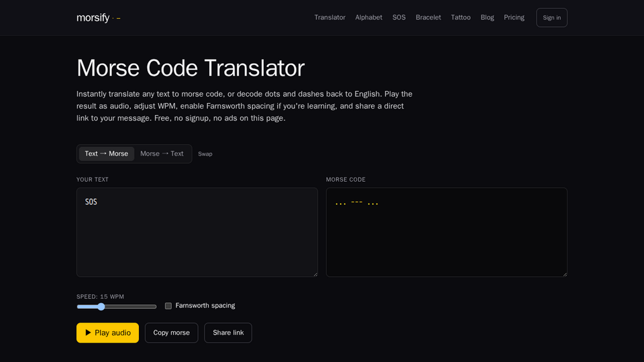Select the Text → Morse mode tab
This screenshot has width=644, height=362.
coord(107,154)
